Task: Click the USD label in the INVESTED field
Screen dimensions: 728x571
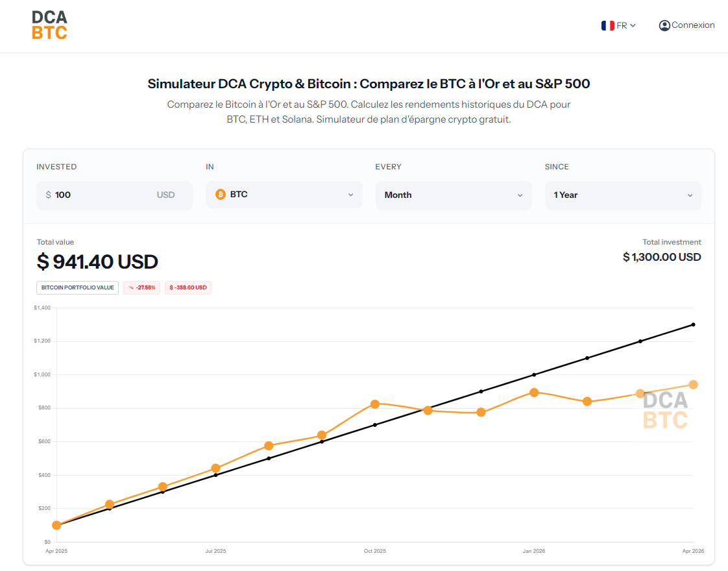Action: [x=166, y=194]
